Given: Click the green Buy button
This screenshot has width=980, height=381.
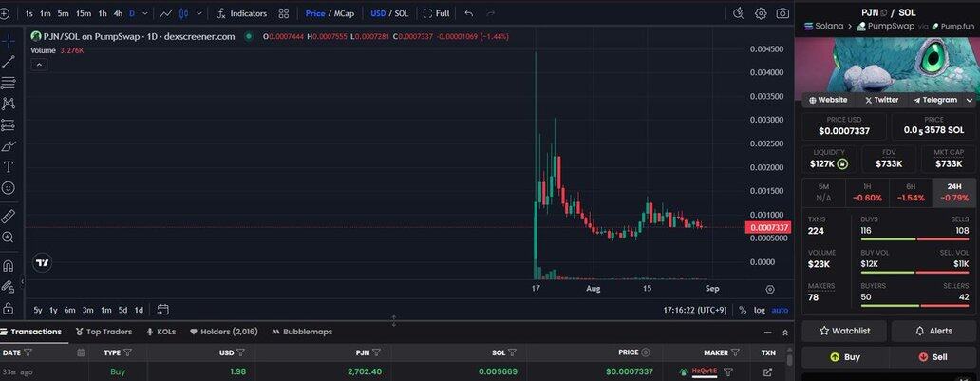Looking at the screenshot, I should pyautogui.click(x=844, y=357).
